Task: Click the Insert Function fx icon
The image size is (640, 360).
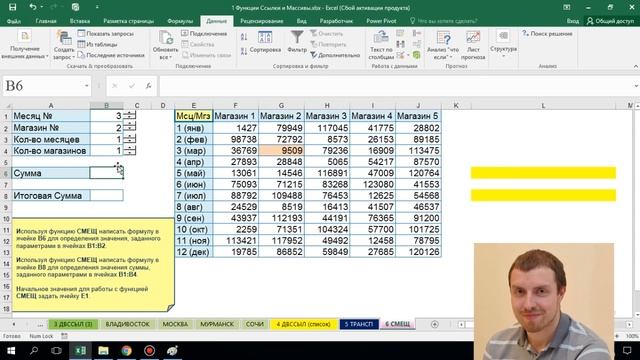Action: point(149,86)
